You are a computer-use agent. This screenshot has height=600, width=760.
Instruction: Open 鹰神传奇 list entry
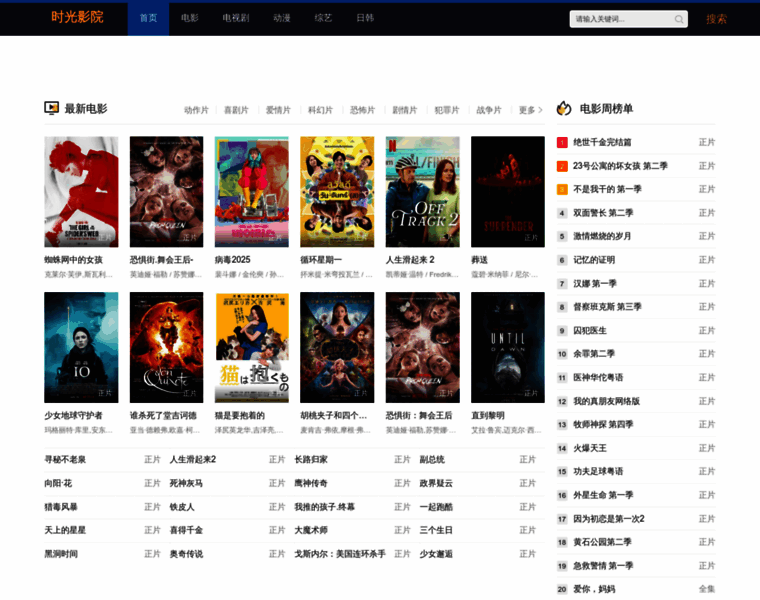[311, 483]
